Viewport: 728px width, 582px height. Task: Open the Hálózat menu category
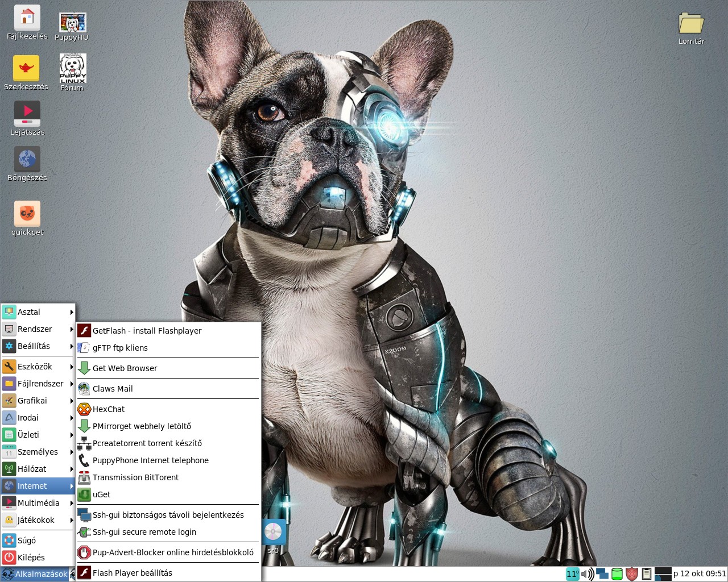[38, 469]
